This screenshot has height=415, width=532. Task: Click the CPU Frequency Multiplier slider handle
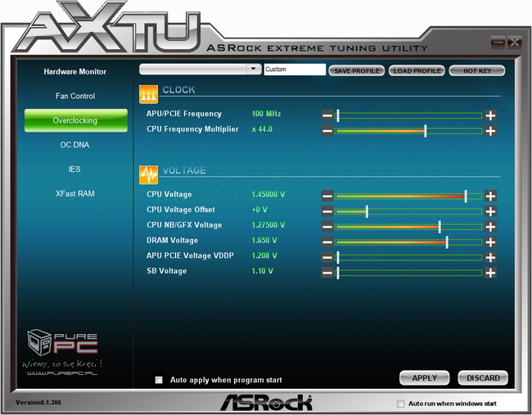click(426, 131)
